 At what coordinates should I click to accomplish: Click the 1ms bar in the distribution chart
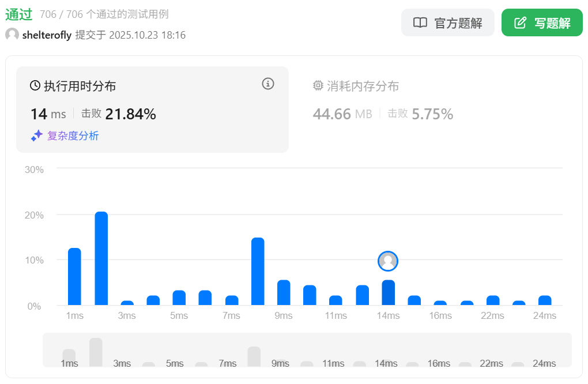(x=74, y=276)
